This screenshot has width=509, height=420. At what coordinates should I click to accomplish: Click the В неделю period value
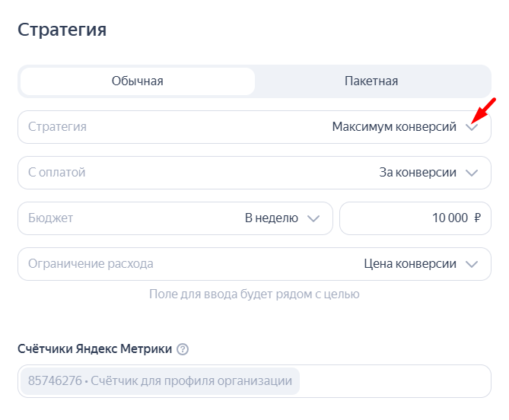(x=271, y=218)
